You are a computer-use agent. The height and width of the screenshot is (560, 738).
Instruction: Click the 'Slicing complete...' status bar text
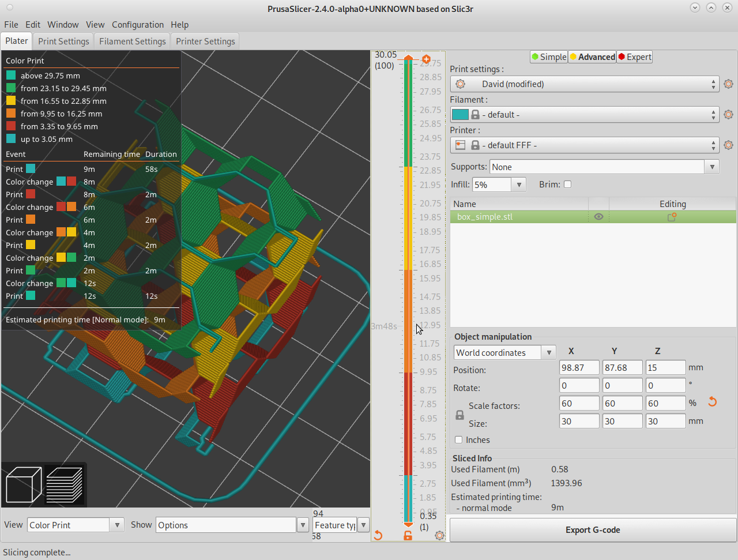(37, 552)
